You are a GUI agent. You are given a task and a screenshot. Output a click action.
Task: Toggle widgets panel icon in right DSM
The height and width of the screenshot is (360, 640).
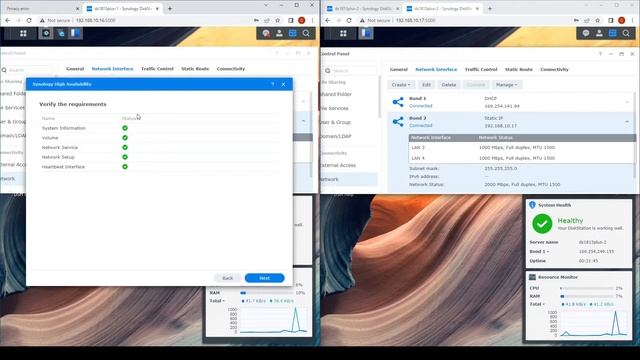[x=613, y=33]
